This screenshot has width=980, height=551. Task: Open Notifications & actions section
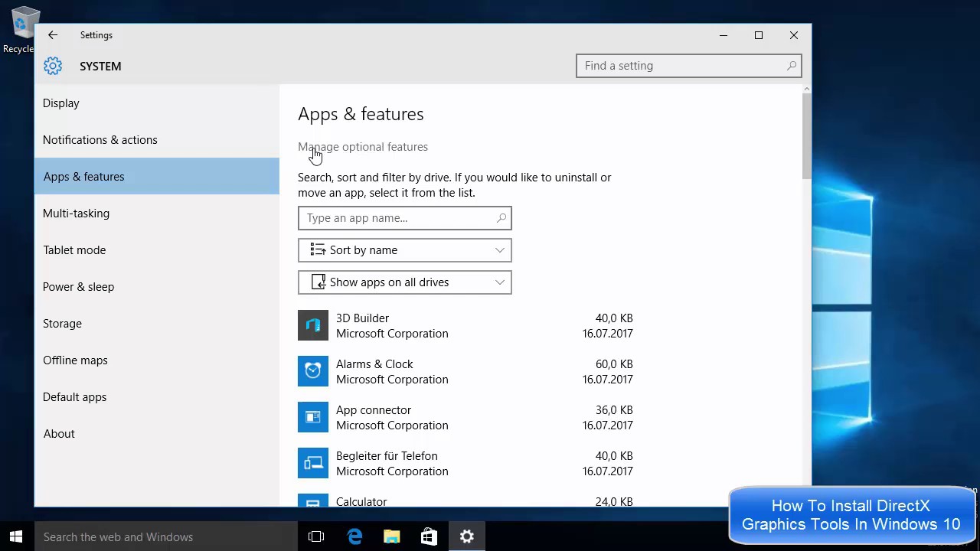click(157, 140)
